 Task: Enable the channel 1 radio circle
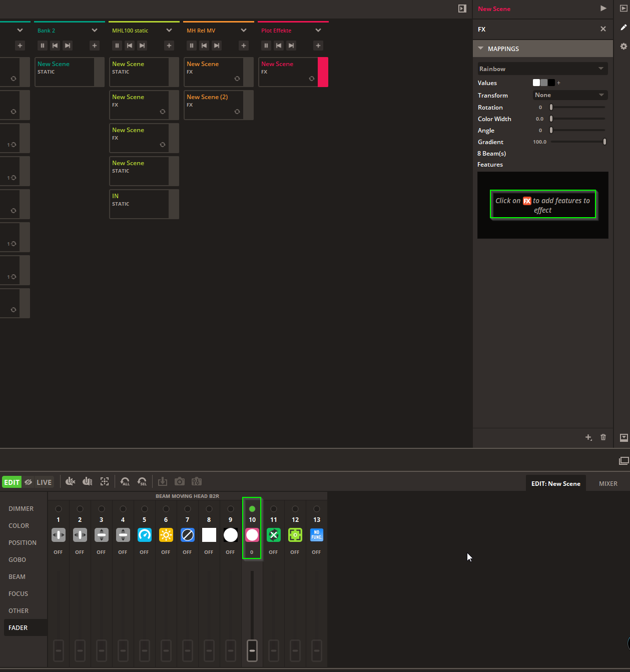click(59, 509)
